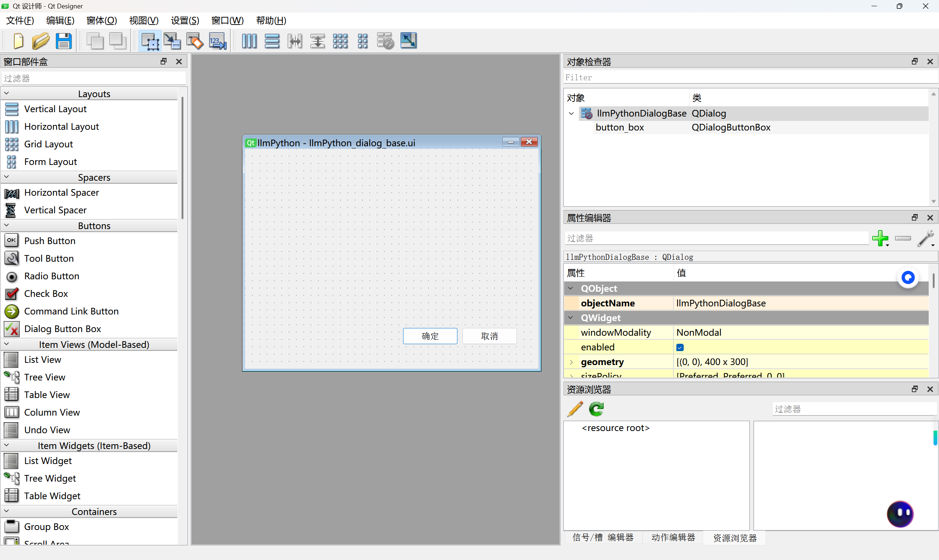Click the Open file folder icon
Image resolution: width=939 pixels, height=560 pixels.
pos(41,41)
